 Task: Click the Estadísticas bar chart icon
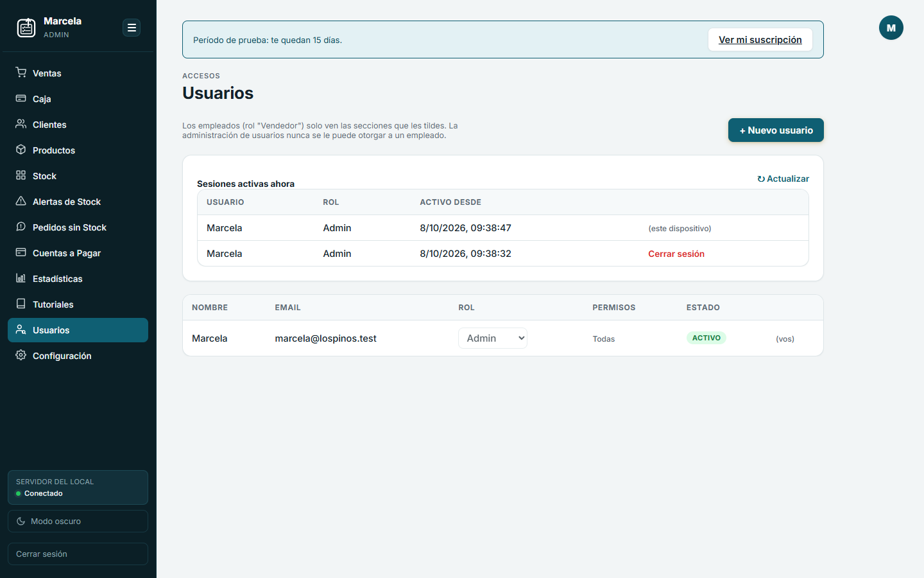21,278
